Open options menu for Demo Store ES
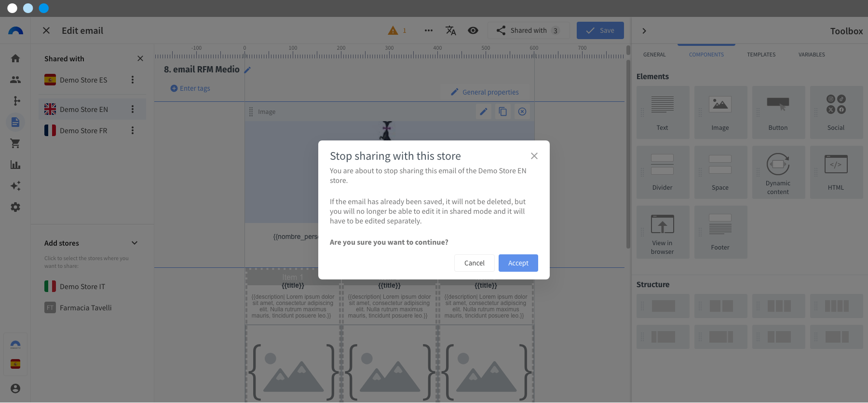This screenshot has height=403, width=868. pos(133,80)
